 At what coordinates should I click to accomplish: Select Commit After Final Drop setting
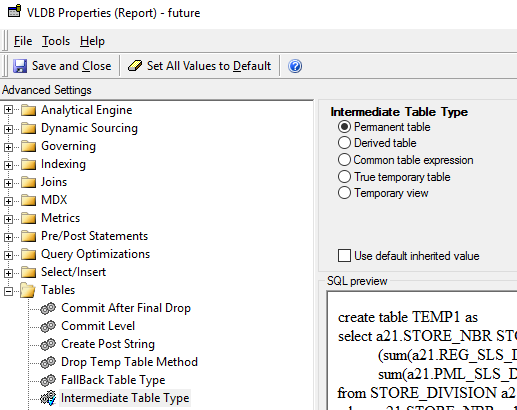pyautogui.click(x=126, y=308)
